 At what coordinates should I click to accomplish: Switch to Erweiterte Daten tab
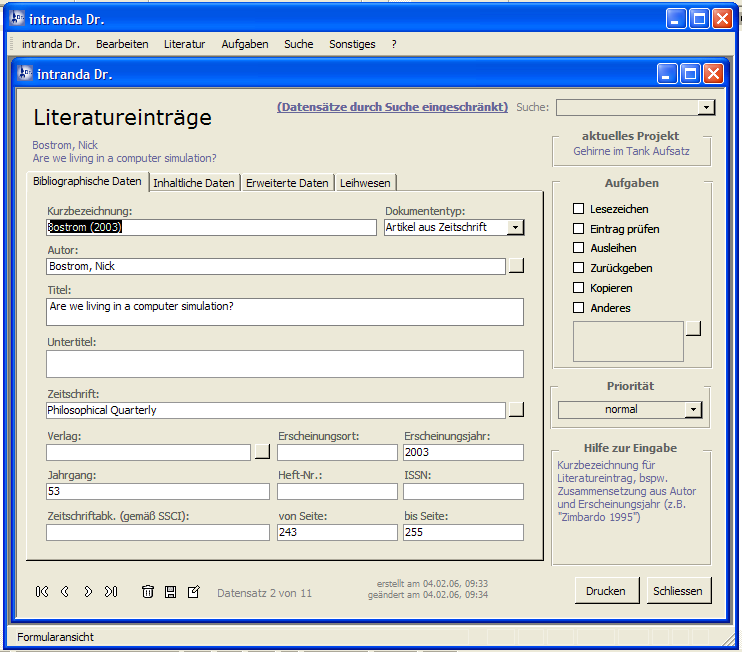(287, 183)
